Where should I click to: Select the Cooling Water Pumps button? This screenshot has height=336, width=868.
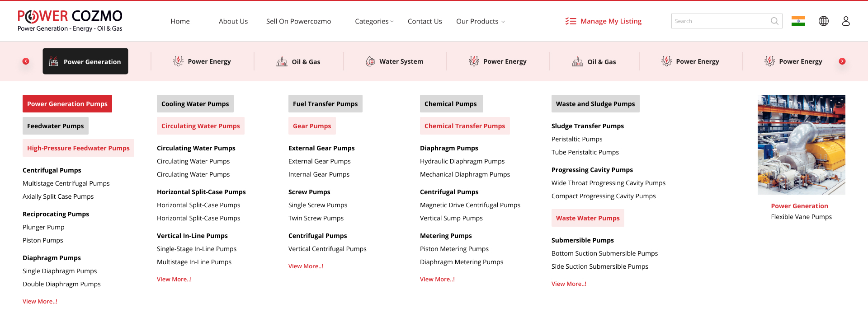point(195,104)
